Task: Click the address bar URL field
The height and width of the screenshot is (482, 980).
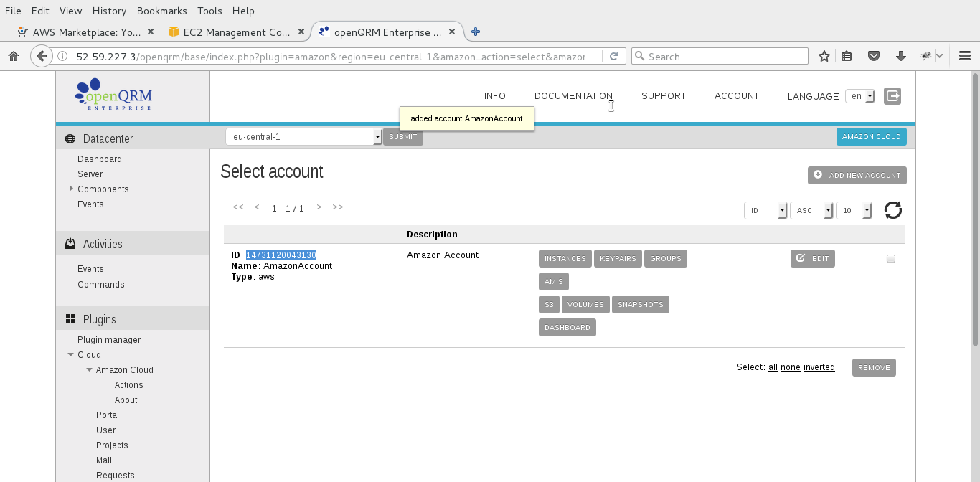Action: tap(330, 56)
